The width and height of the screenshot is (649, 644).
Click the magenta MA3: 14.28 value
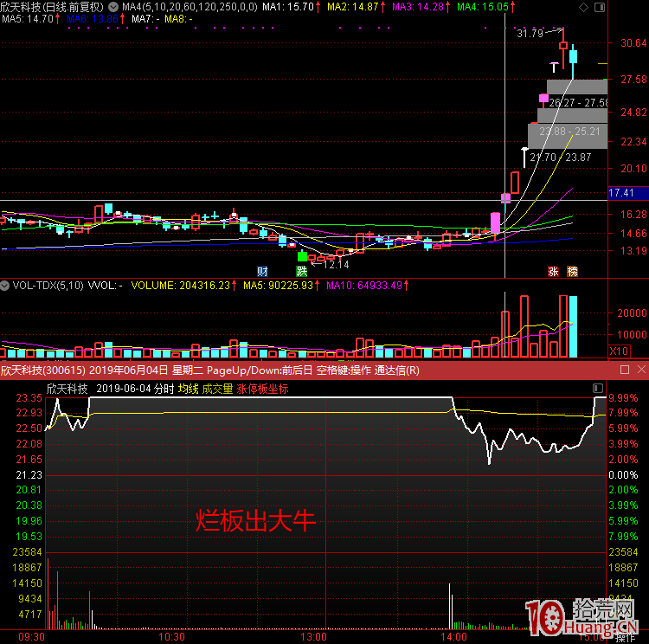point(418,7)
